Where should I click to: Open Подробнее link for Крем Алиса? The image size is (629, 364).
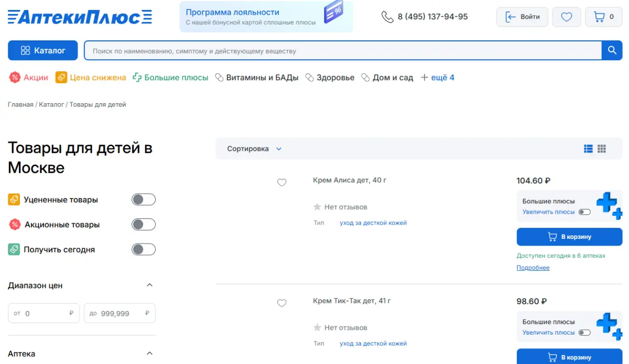533,268
